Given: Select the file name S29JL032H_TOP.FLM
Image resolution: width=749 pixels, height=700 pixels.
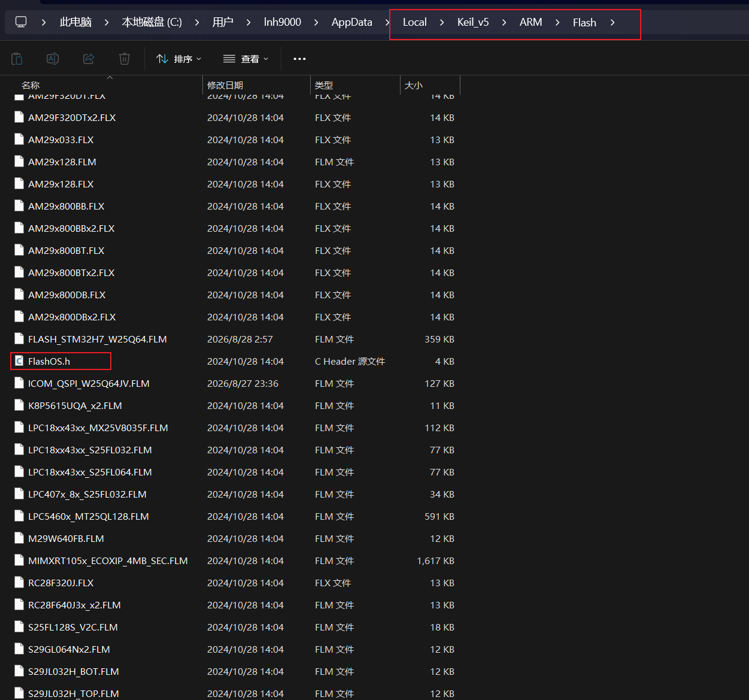Looking at the screenshot, I should (74, 693).
